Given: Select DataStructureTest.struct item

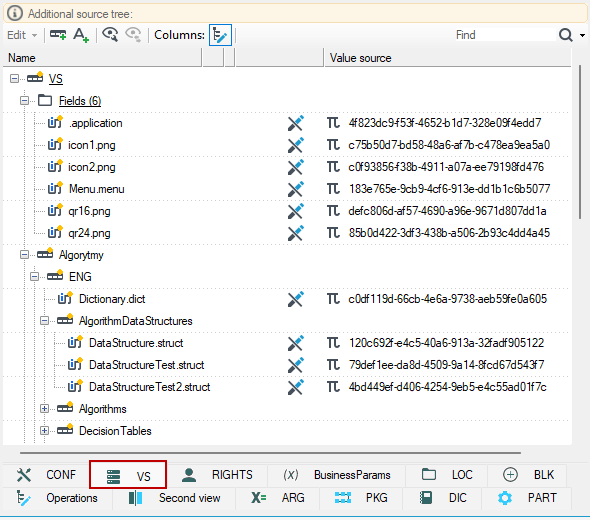Looking at the screenshot, I should coord(147,365).
